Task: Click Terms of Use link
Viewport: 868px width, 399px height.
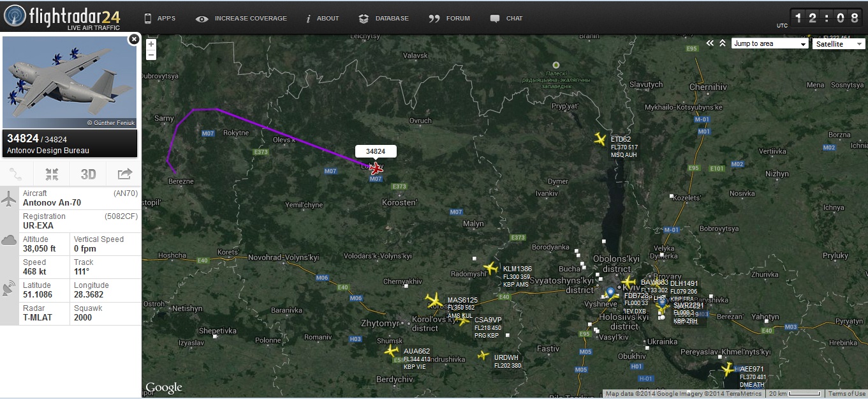Action: (x=847, y=394)
